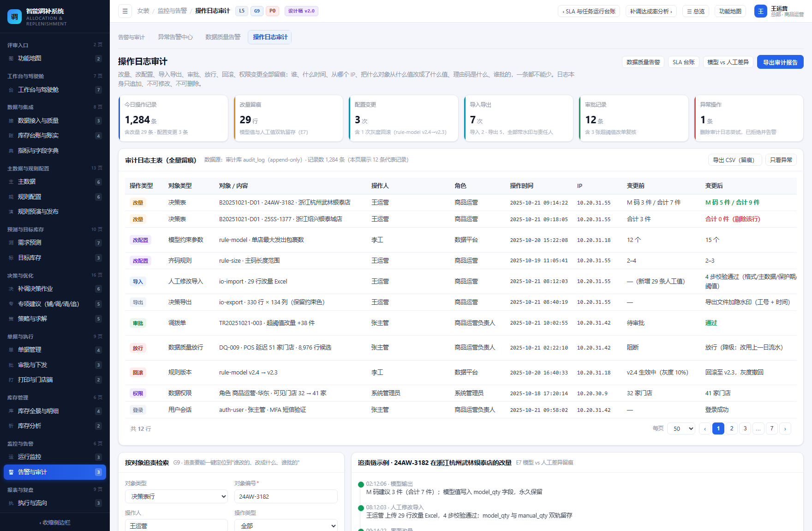Screen dimensions: 812x531
Task: Open 库存台账与账实 in the sidebar
Action: 55,135
